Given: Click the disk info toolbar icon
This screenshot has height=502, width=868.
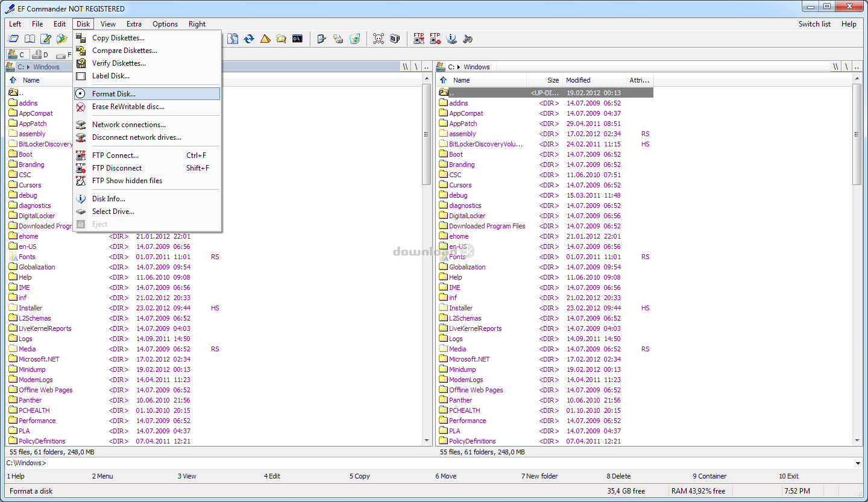Looking at the screenshot, I should coord(451,39).
